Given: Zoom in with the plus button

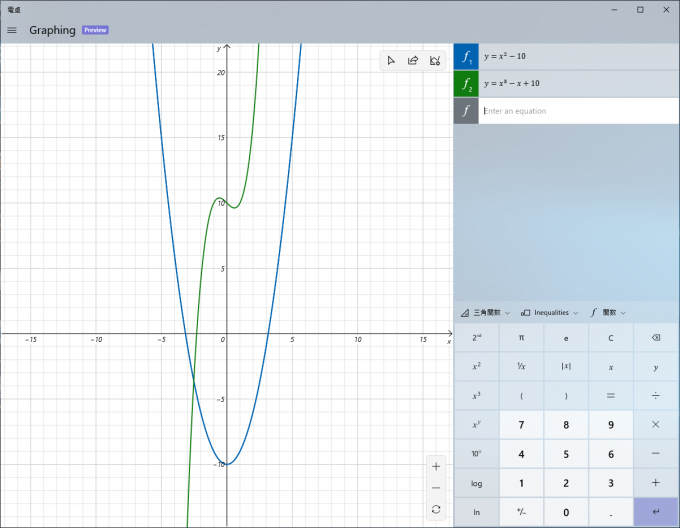Looking at the screenshot, I should pos(436,467).
